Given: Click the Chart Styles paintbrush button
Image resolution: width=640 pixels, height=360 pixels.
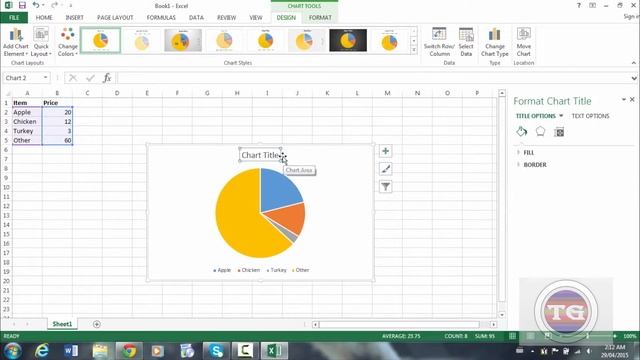Looking at the screenshot, I should 385,169.
